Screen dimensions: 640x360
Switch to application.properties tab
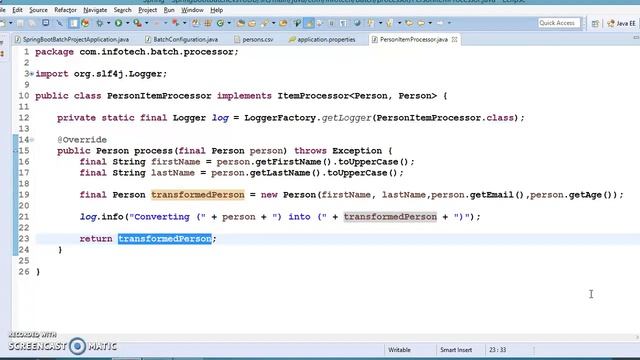[322, 40]
